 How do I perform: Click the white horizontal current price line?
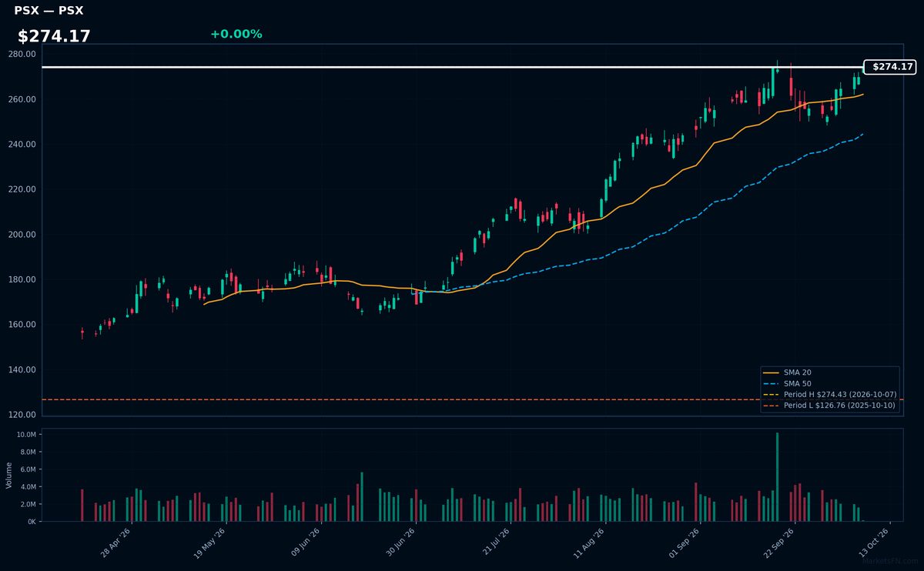453,67
